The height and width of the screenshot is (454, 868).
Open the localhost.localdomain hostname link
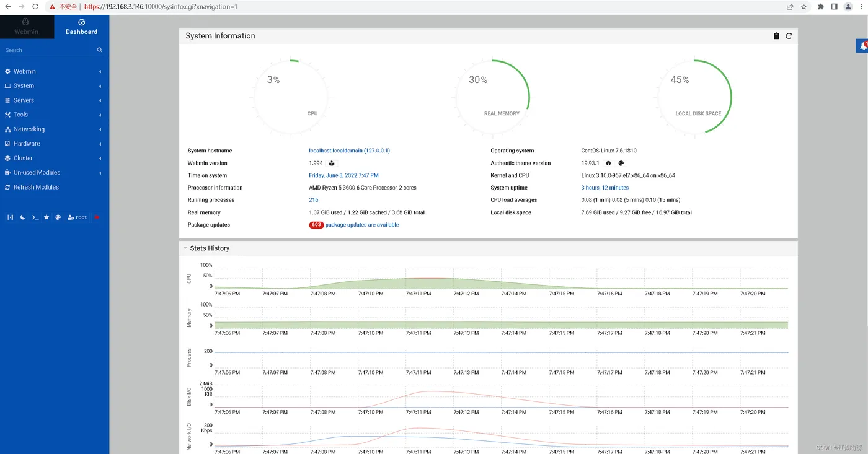click(x=349, y=151)
